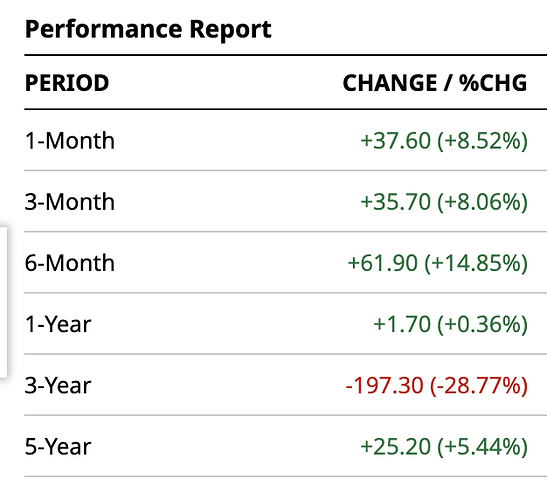Click the +37.60 (+8.52%) value
The width and height of the screenshot is (547, 500).
[x=444, y=141]
